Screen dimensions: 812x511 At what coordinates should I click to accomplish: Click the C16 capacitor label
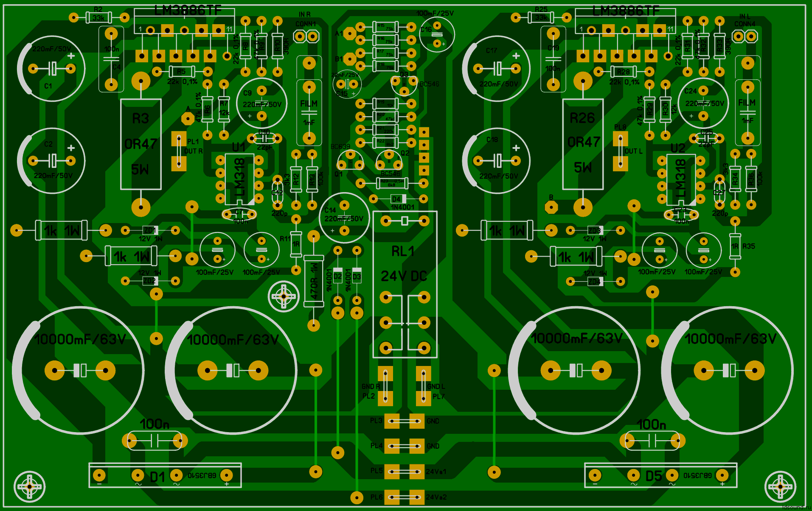[x=426, y=29]
